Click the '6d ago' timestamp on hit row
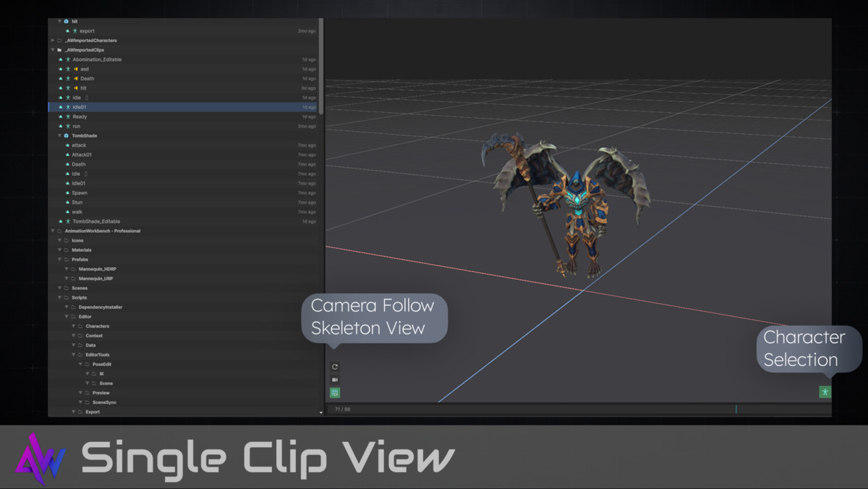Screen dimensions: 868x489 [x=309, y=88]
